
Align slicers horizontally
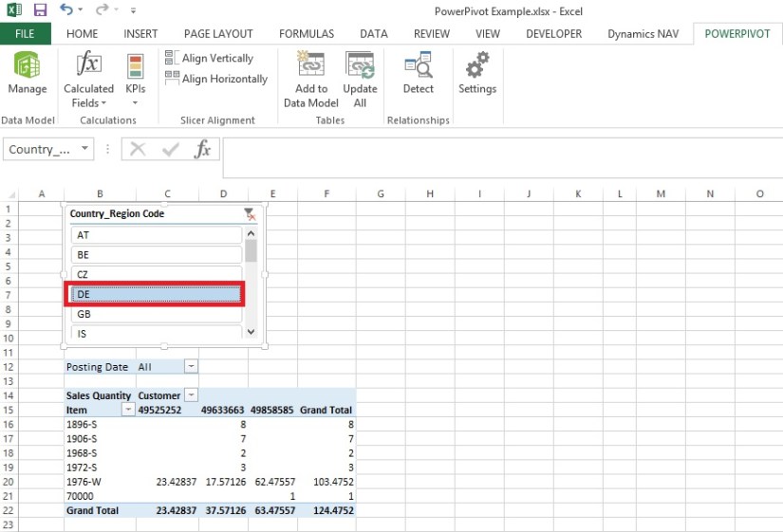pos(216,79)
